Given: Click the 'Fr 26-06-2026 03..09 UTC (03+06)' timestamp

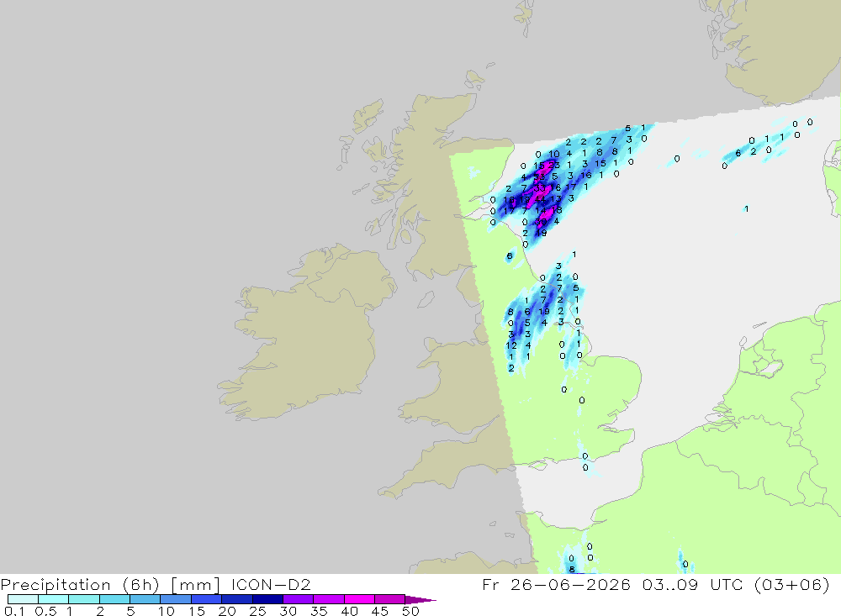Looking at the screenshot, I should 655,584.
